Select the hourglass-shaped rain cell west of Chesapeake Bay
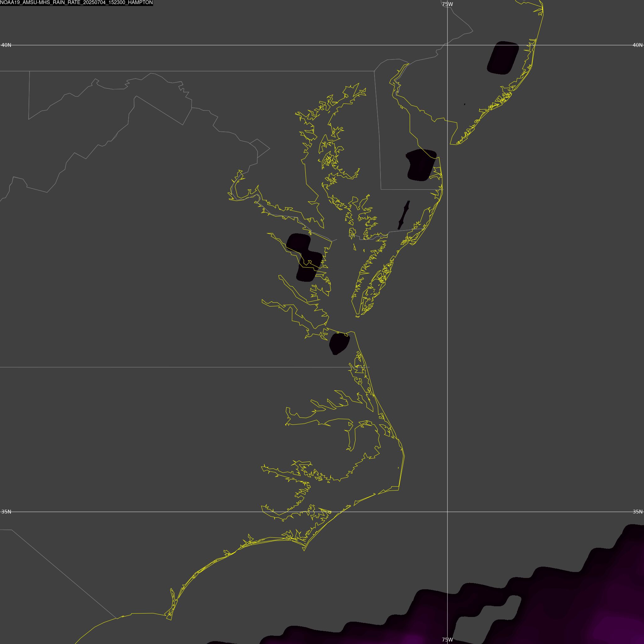Viewport: 644px width, 644px height. 304,257
